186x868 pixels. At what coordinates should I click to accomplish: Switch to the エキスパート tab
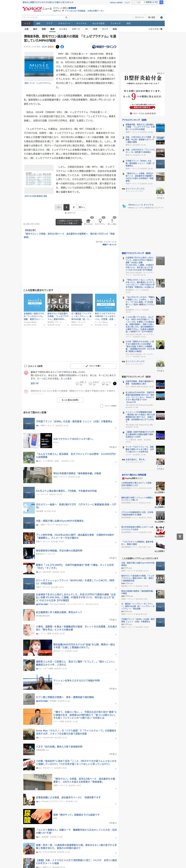[64, 24]
